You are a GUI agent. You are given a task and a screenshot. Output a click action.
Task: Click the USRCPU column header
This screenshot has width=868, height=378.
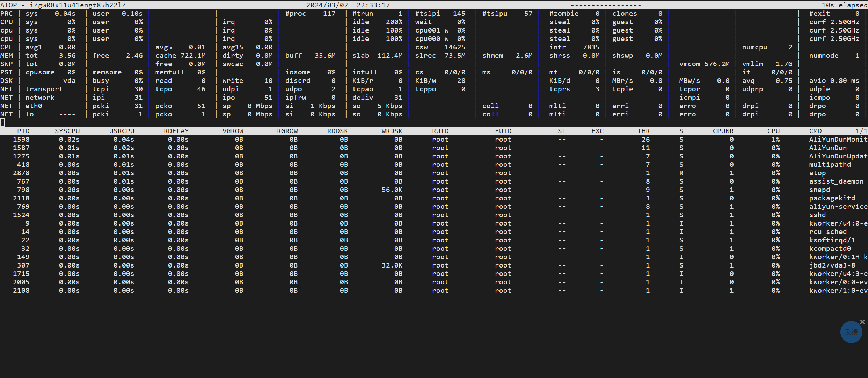[x=122, y=131]
